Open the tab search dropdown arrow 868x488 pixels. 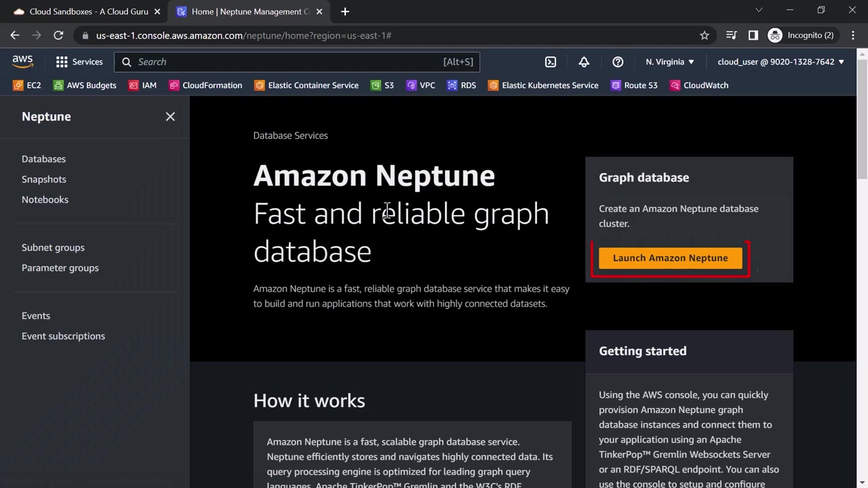click(x=759, y=11)
